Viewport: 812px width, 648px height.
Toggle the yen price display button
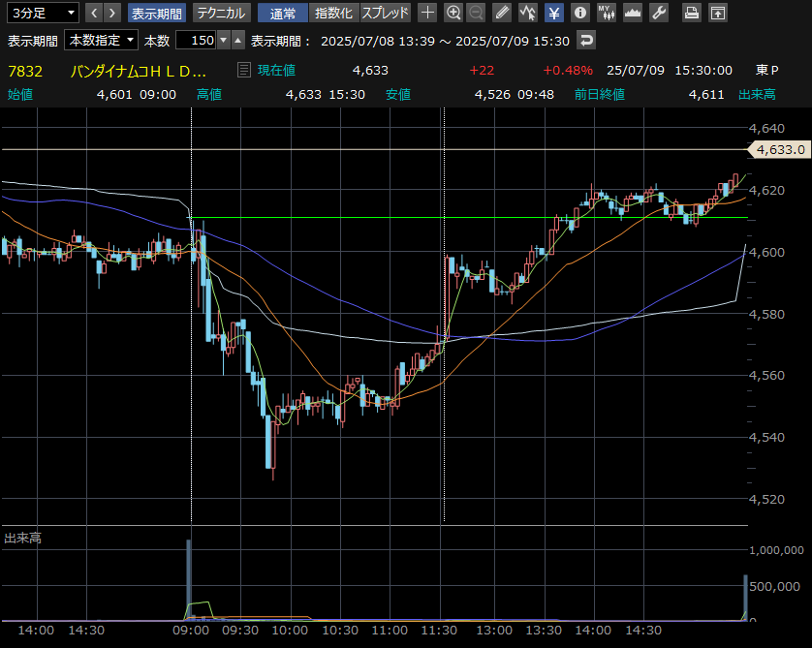(553, 13)
